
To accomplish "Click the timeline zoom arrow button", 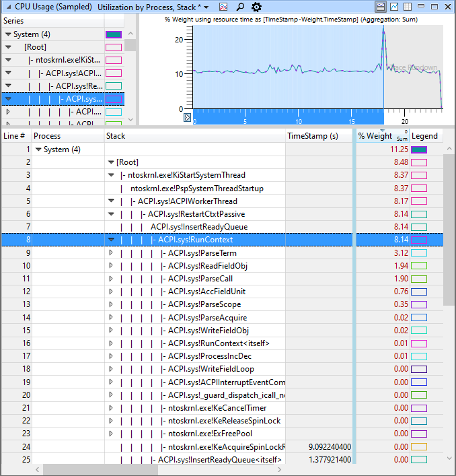I will click(x=187, y=117).
